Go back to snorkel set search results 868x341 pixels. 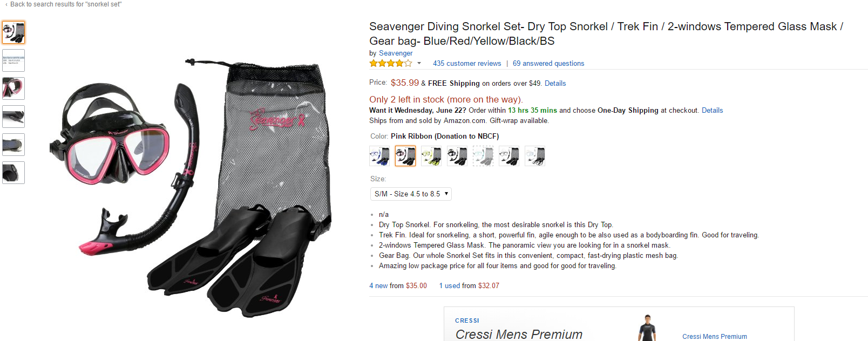(x=65, y=4)
